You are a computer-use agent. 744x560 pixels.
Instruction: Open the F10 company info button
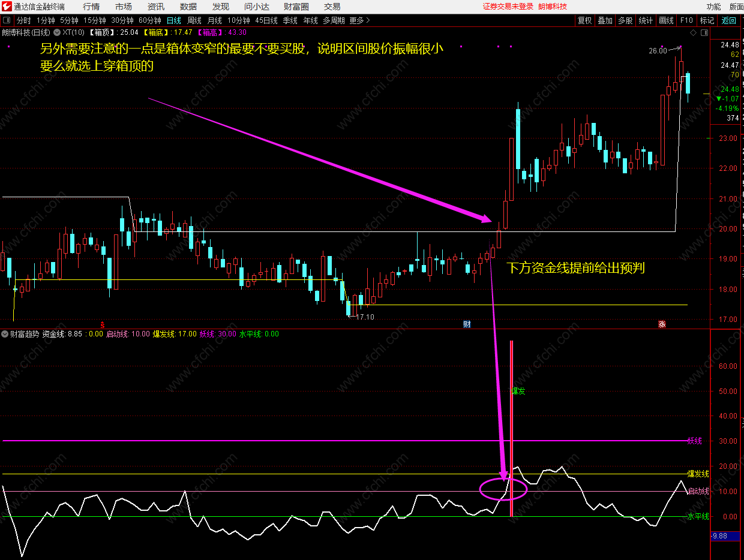[686, 20]
